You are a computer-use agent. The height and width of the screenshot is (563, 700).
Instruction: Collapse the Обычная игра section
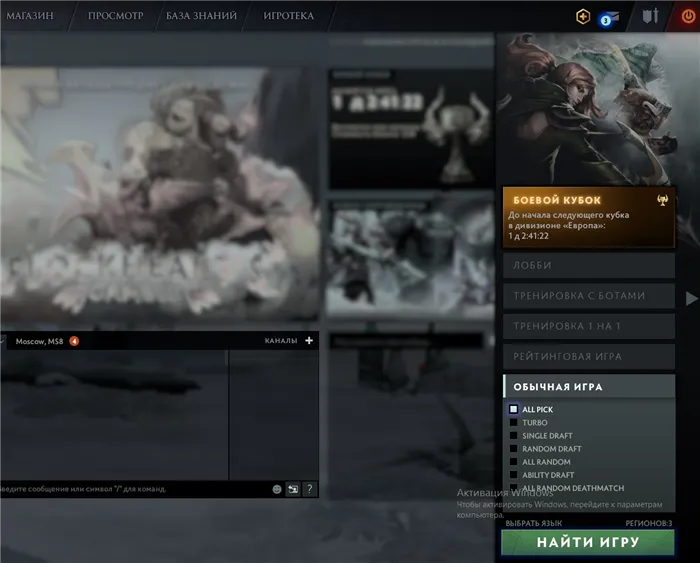589,387
